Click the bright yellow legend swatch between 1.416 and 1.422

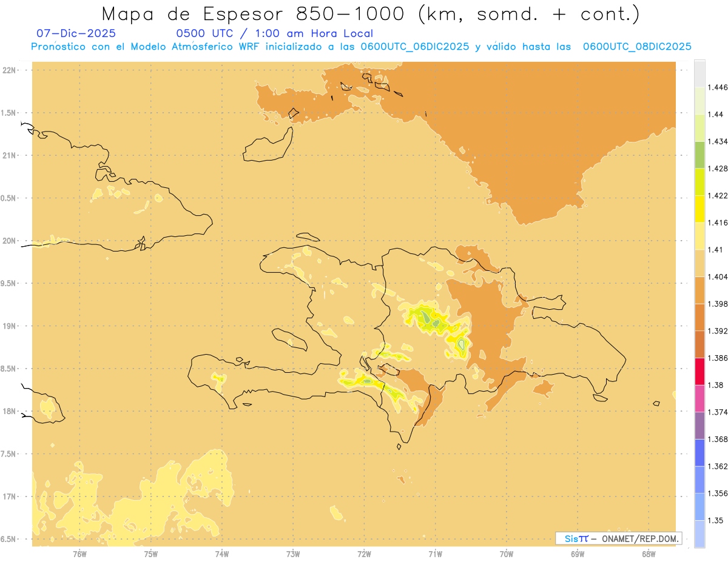click(699, 209)
